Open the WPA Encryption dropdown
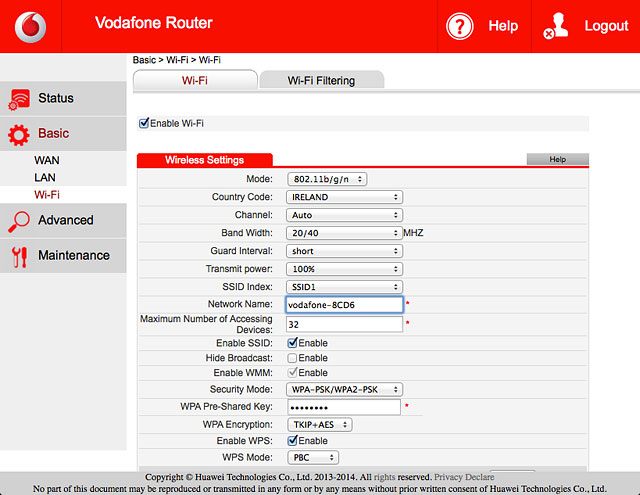Image resolution: width=640 pixels, height=495 pixels. (x=320, y=425)
